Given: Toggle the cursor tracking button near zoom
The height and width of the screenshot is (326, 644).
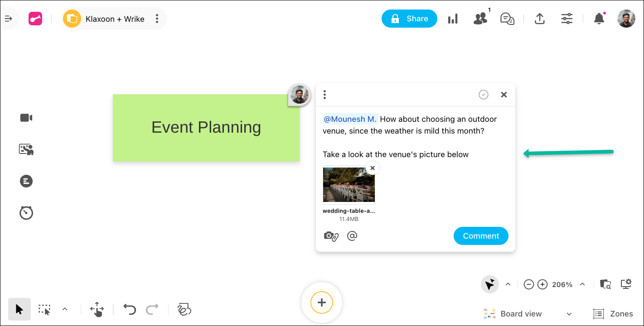Looking at the screenshot, I should click(490, 284).
